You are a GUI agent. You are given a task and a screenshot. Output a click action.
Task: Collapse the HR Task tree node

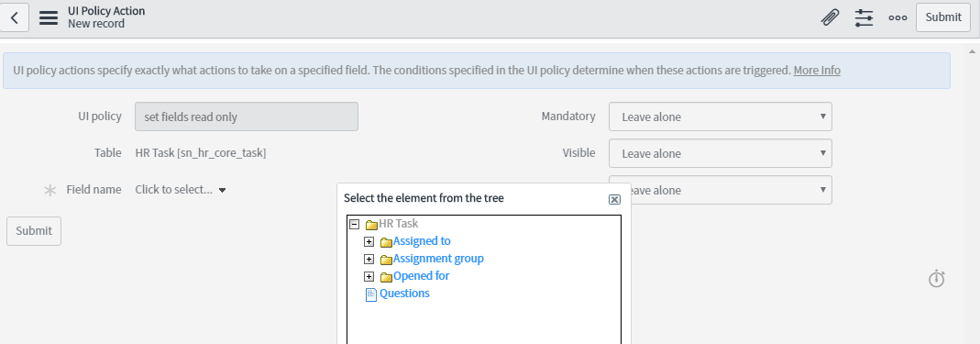(355, 224)
